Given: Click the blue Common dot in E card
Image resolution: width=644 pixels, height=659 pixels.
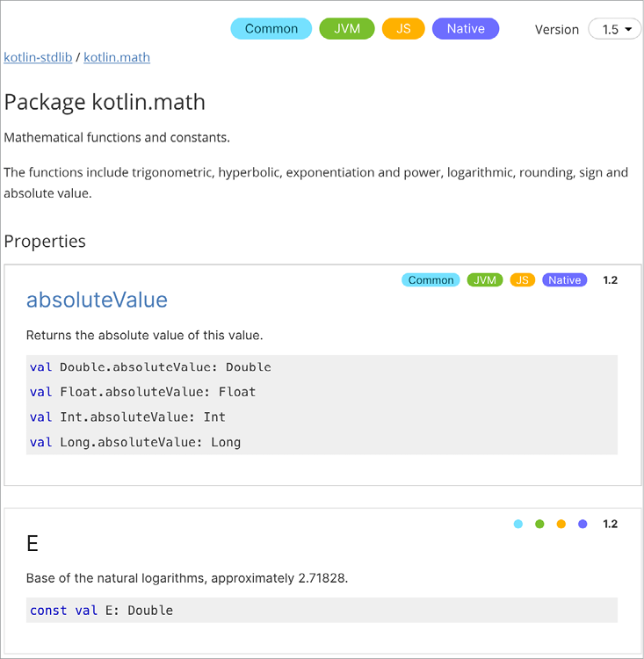Looking at the screenshot, I should (518, 525).
